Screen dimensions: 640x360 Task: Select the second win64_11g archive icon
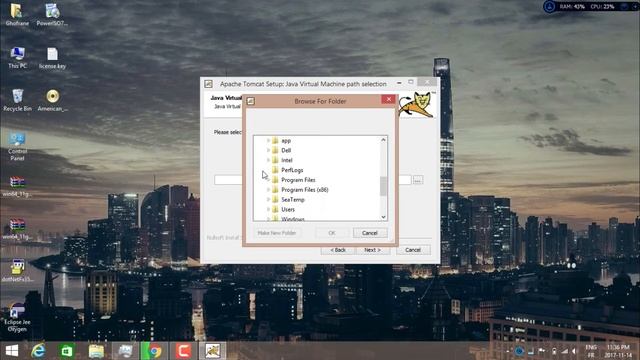[17, 229]
